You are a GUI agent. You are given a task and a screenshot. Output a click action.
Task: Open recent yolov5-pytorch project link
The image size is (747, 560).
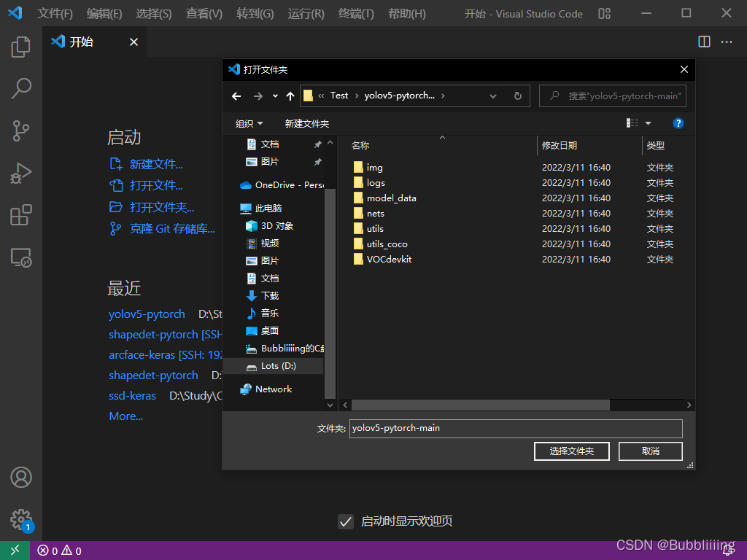coord(147,314)
